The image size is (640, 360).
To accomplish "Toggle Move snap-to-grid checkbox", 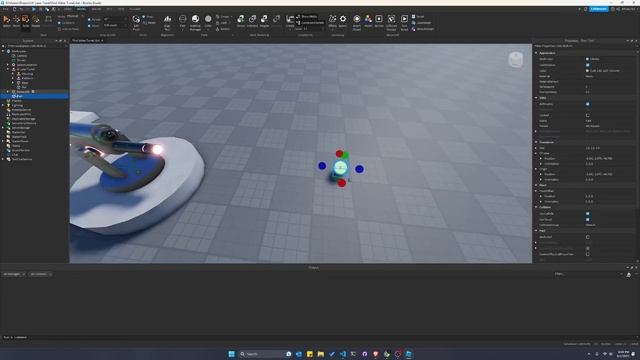I will (89, 25).
